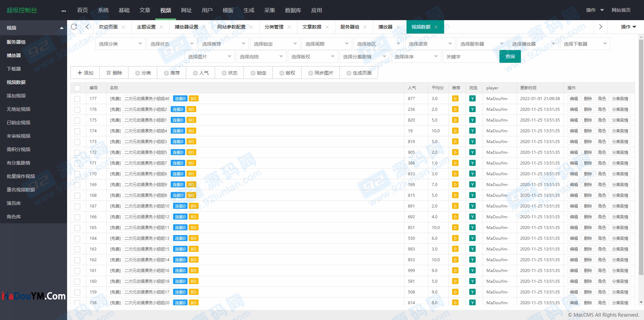Close the 服务器组 tab

pyautogui.click(x=365, y=27)
